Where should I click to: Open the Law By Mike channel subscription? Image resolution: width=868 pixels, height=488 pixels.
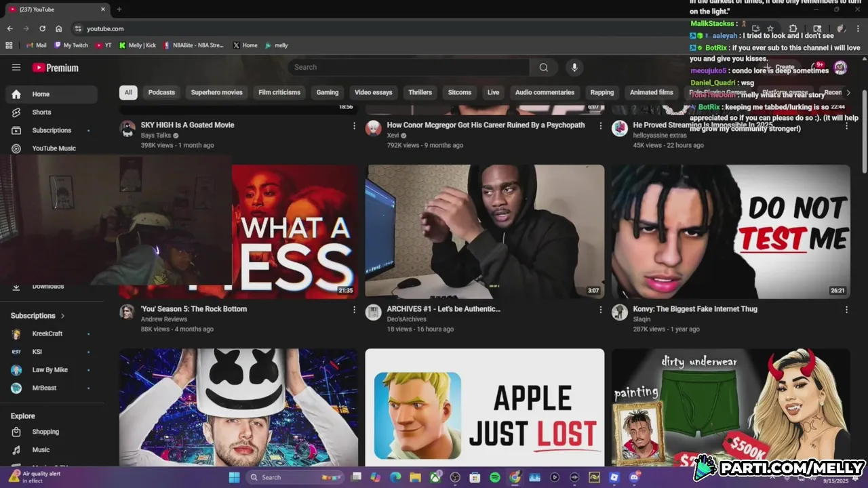[52, 370]
